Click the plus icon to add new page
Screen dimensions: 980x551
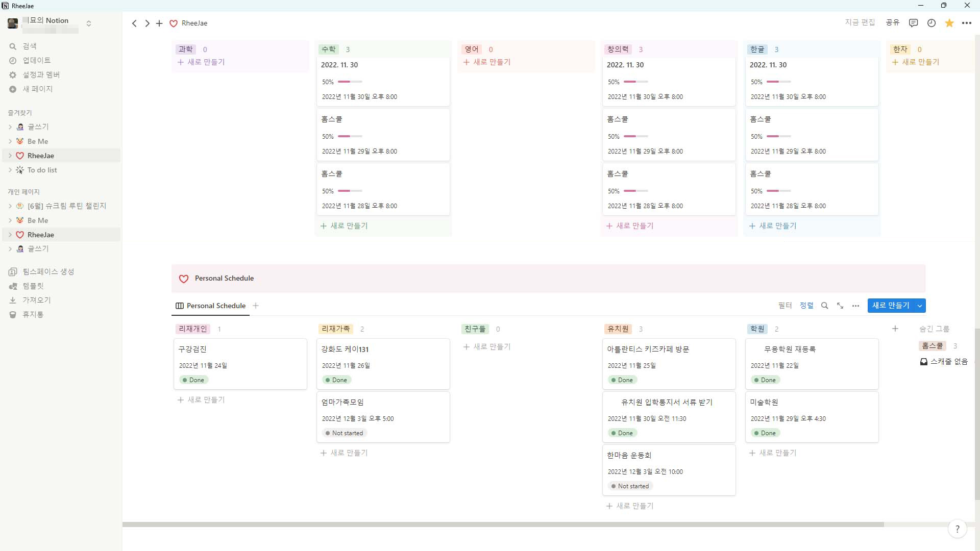tap(159, 23)
